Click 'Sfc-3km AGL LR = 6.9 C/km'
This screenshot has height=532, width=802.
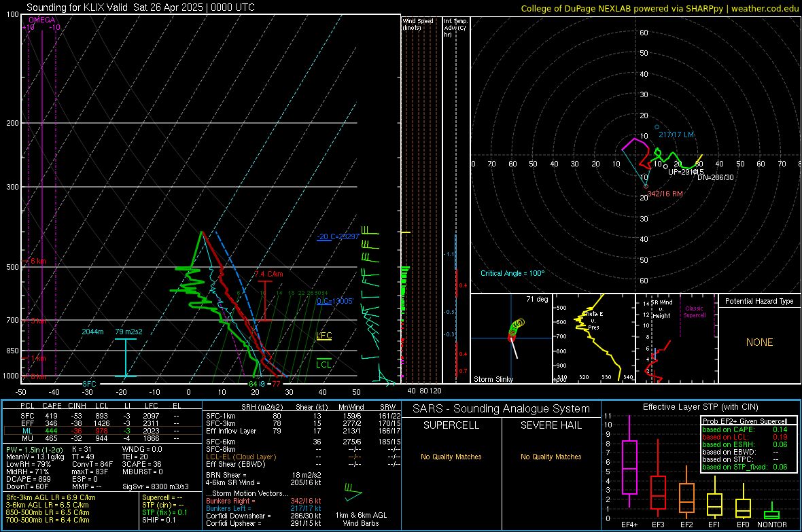tap(51, 497)
